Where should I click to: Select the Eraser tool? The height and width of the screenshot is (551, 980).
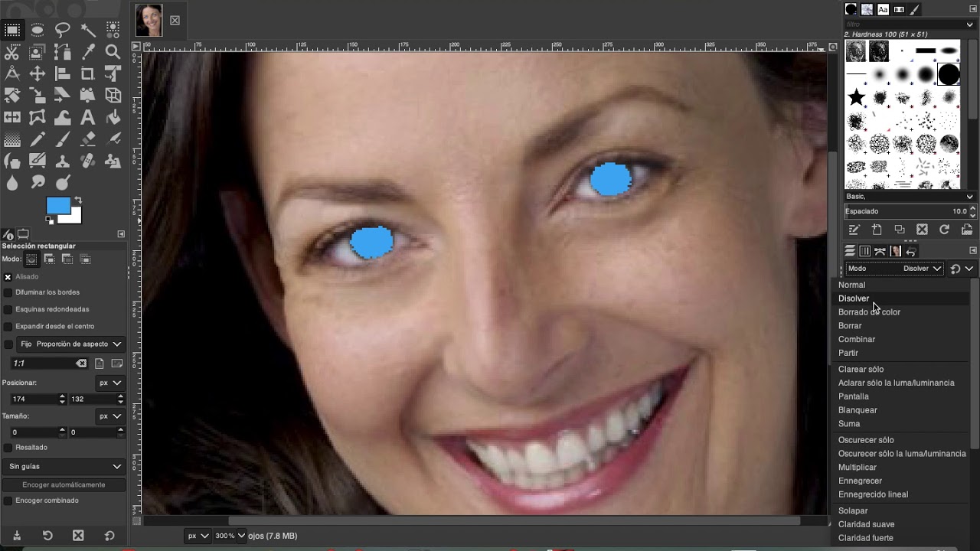(x=88, y=139)
